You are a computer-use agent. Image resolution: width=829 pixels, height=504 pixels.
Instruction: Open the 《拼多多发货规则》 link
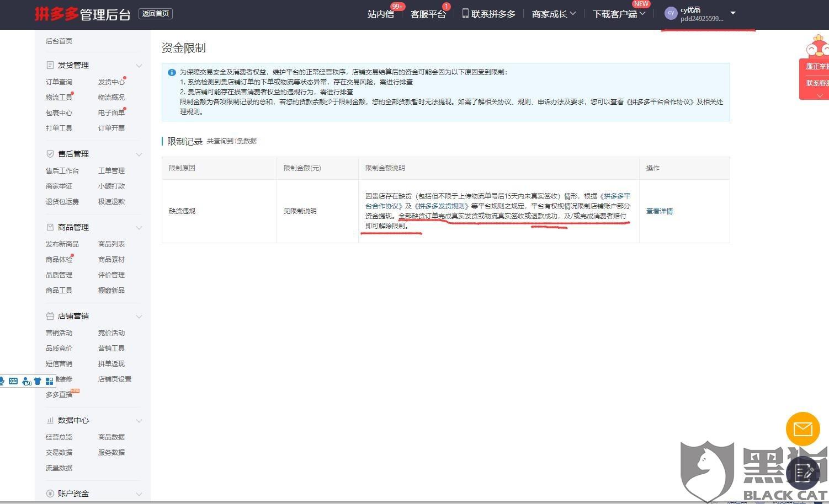[442, 206]
